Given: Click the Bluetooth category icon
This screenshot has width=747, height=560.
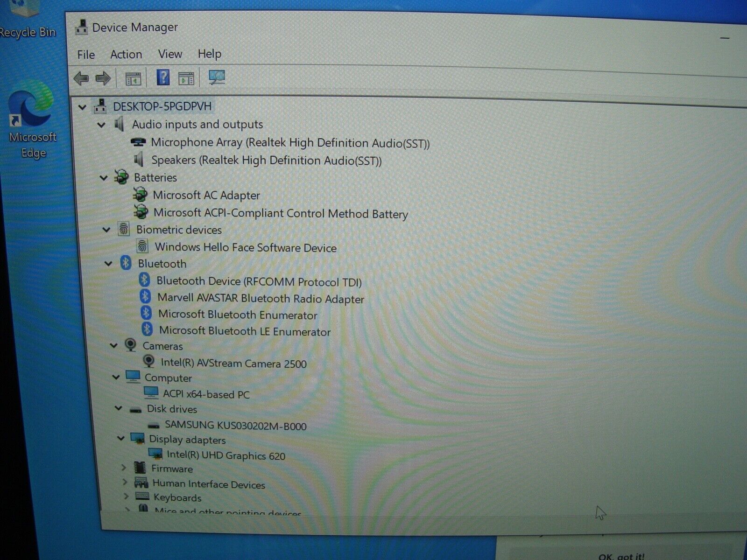Looking at the screenshot, I should 126,263.
